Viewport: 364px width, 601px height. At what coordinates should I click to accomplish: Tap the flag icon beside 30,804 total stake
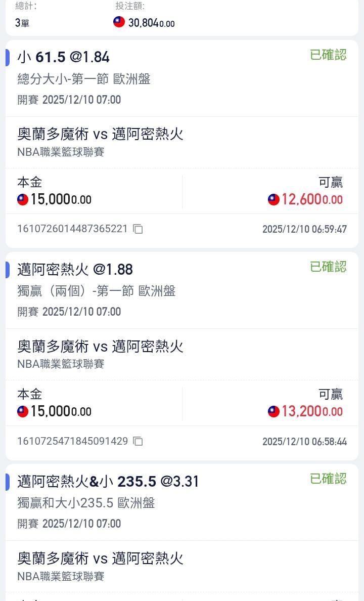point(119,22)
